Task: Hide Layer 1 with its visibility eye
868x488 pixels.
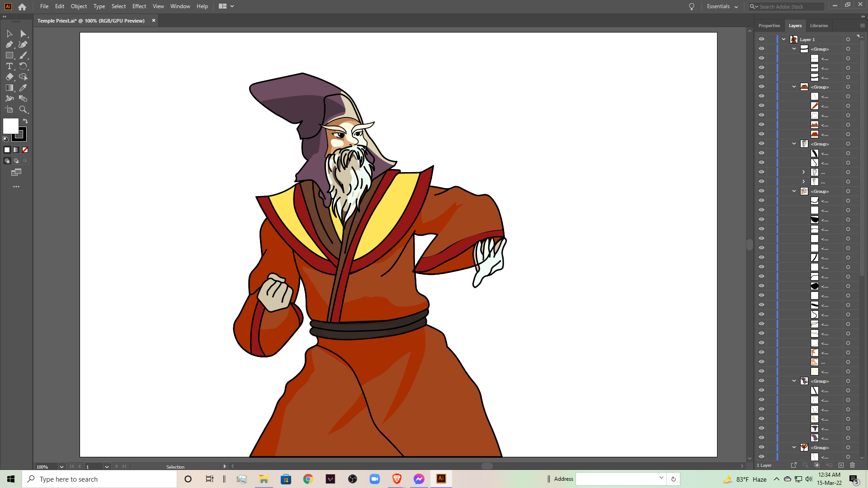Action: pos(761,39)
